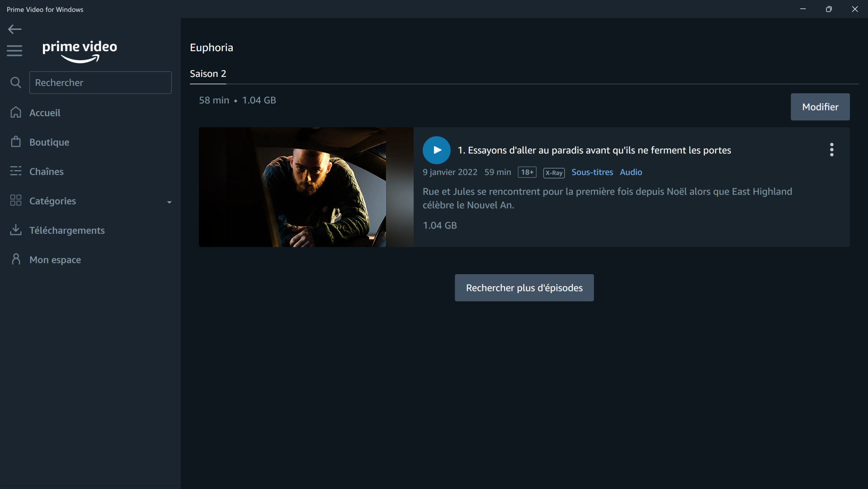The height and width of the screenshot is (489, 868).
Task: Click the episode title 'Essayons d'aller au paradis'
Action: [594, 150]
